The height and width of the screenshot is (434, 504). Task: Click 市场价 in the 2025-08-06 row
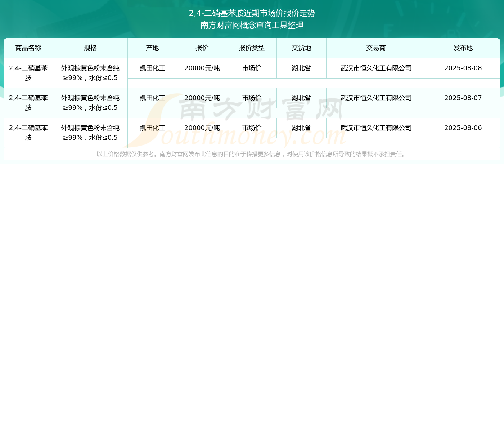pyautogui.click(x=252, y=128)
